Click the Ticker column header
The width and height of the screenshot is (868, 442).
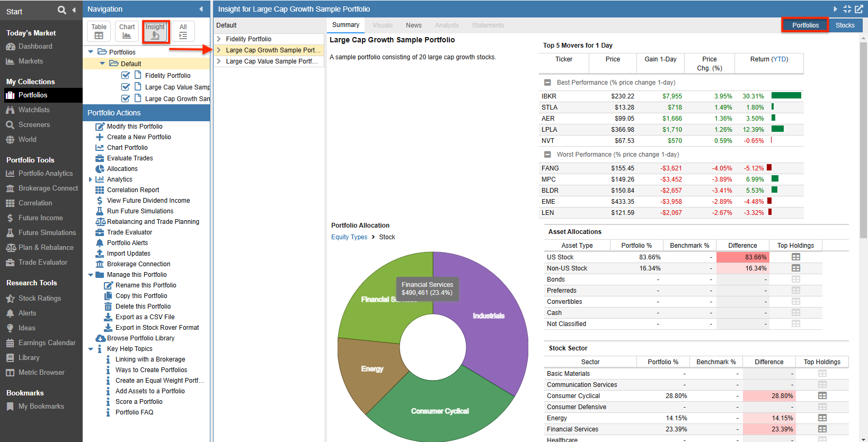point(563,59)
